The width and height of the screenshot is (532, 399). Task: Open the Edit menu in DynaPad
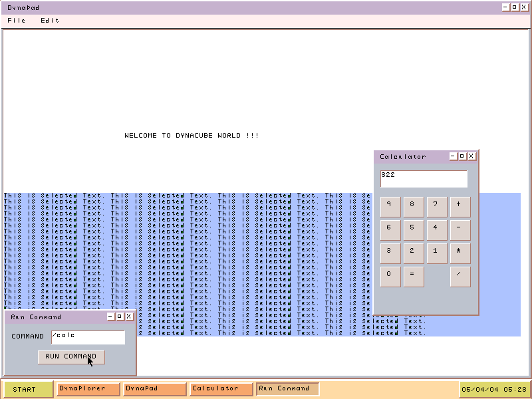(x=50, y=21)
